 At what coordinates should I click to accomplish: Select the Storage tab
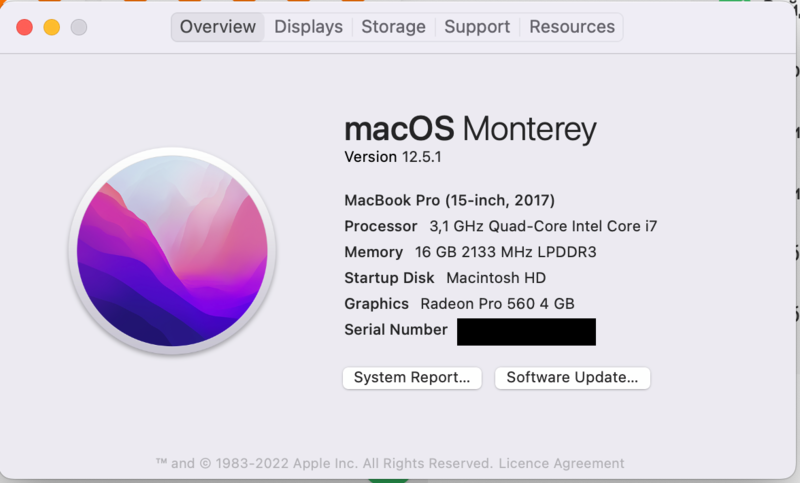point(393,27)
